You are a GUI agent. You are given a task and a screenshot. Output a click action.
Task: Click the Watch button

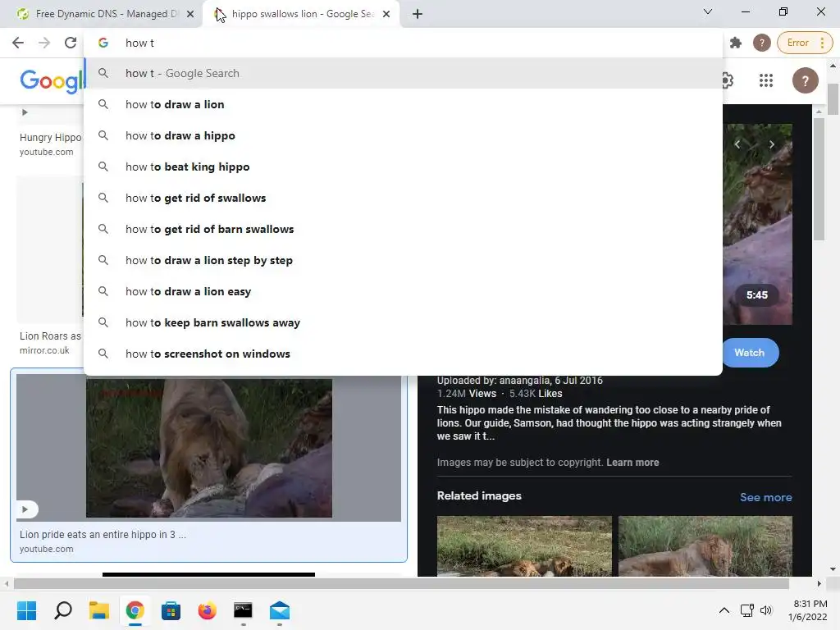750,353
